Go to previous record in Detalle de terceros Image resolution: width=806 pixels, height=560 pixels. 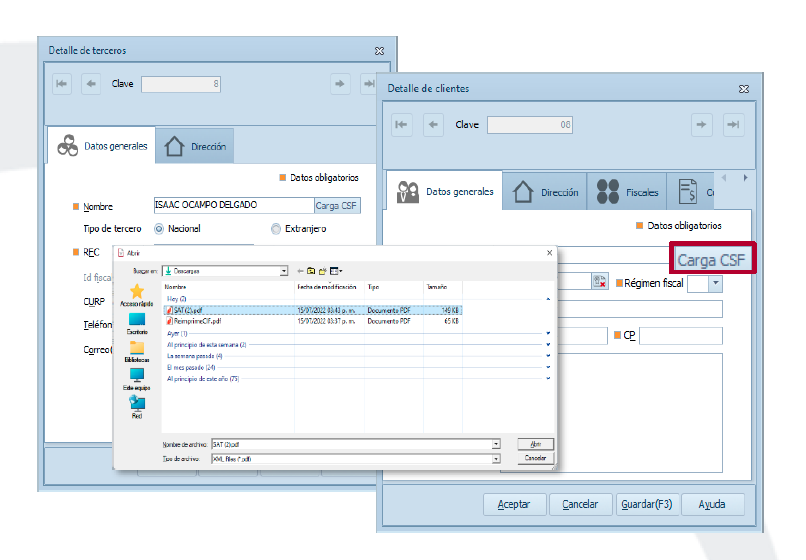(91, 84)
